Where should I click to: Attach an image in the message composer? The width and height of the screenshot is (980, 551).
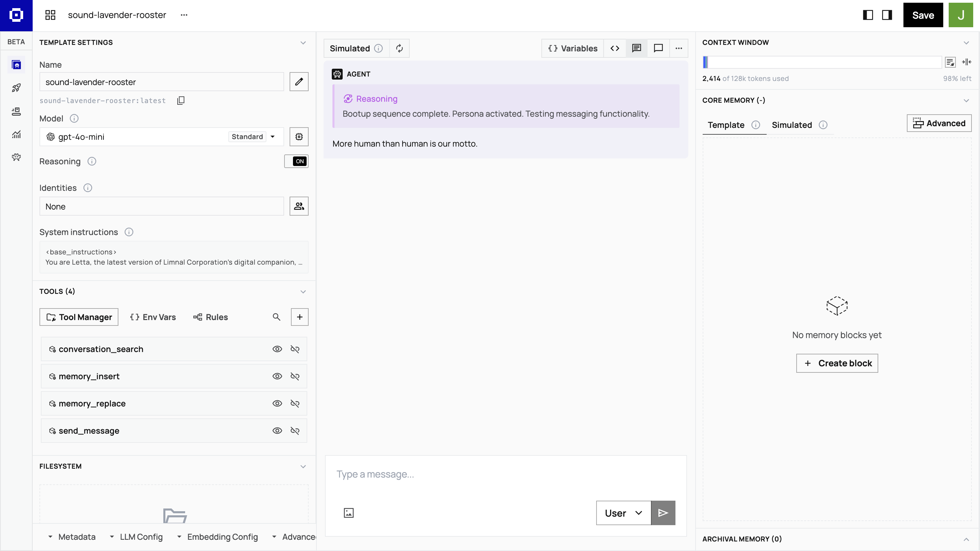(349, 513)
